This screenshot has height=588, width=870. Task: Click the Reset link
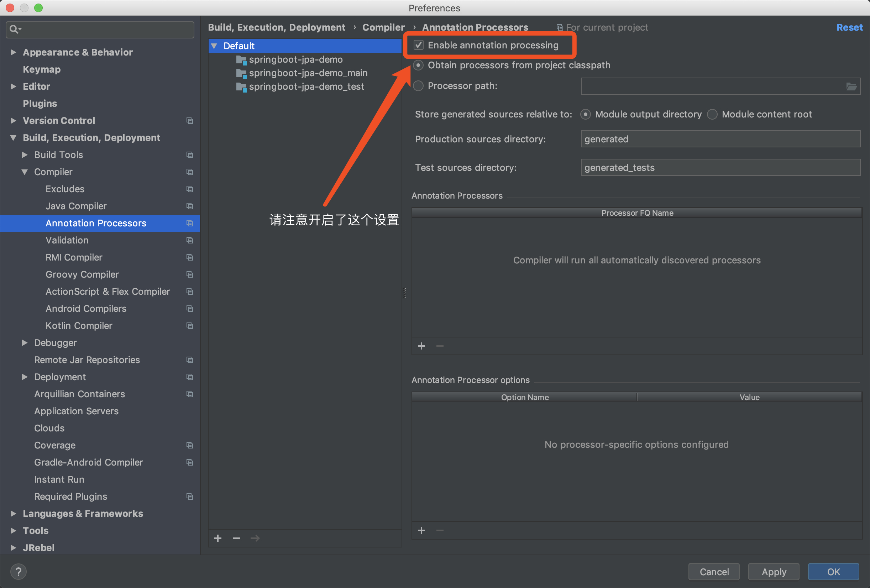[x=849, y=27]
